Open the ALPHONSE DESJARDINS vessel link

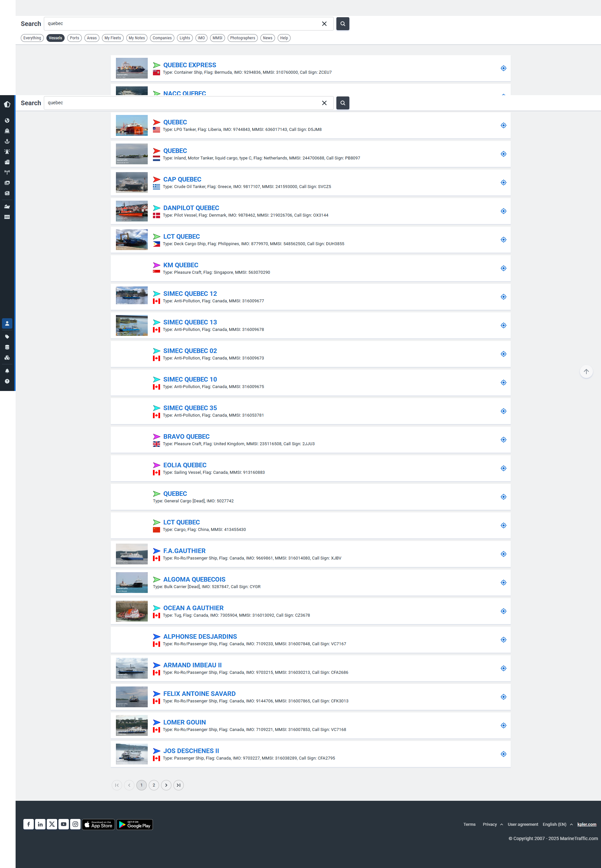200,637
